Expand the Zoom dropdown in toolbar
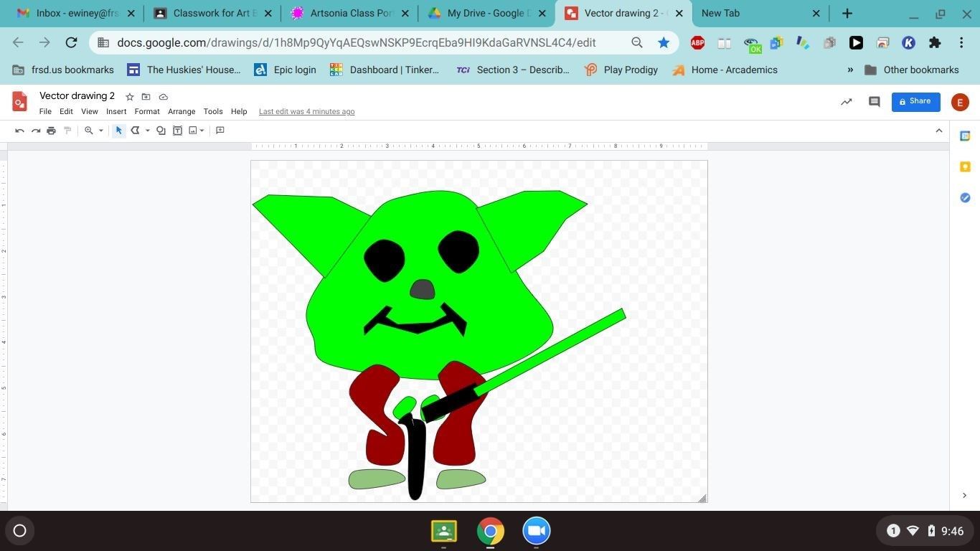Viewport: 980px width, 551px height. [100, 131]
